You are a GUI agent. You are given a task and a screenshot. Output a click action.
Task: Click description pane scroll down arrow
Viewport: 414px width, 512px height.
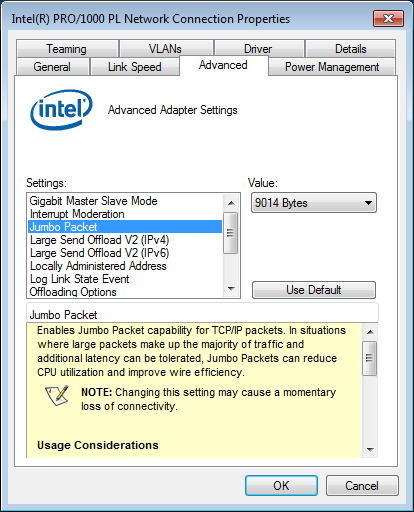click(x=370, y=450)
